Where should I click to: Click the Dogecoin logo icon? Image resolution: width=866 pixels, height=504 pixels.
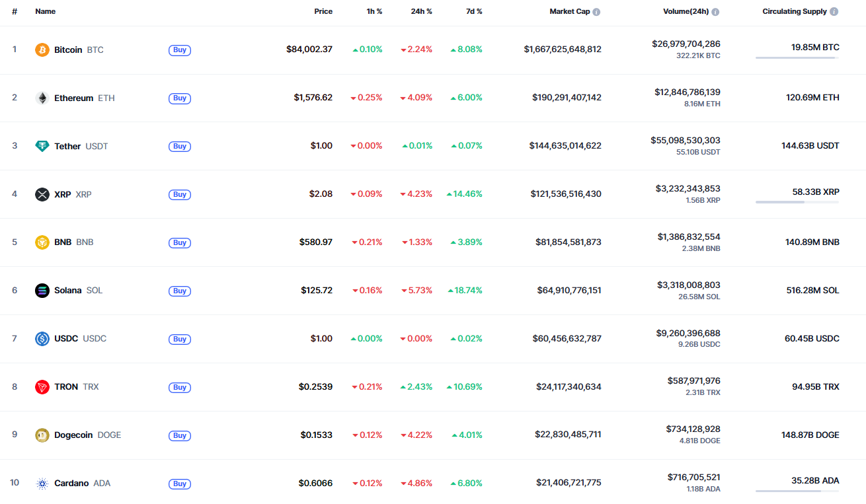pos(42,435)
